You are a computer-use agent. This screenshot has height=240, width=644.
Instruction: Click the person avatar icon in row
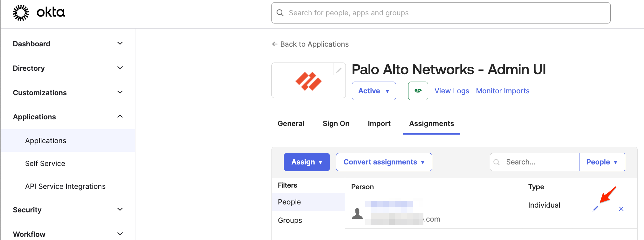click(x=357, y=214)
